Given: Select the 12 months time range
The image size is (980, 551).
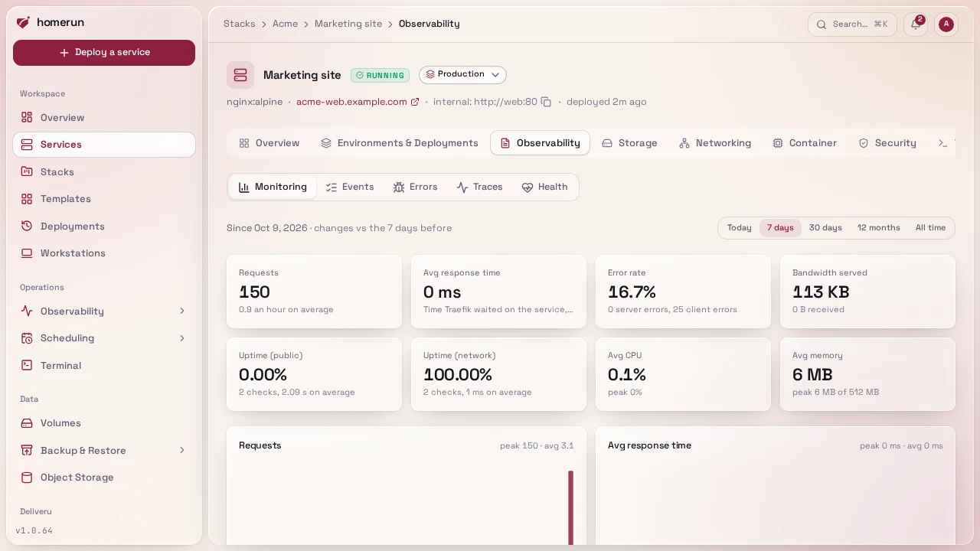Looking at the screenshot, I should [x=878, y=228].
